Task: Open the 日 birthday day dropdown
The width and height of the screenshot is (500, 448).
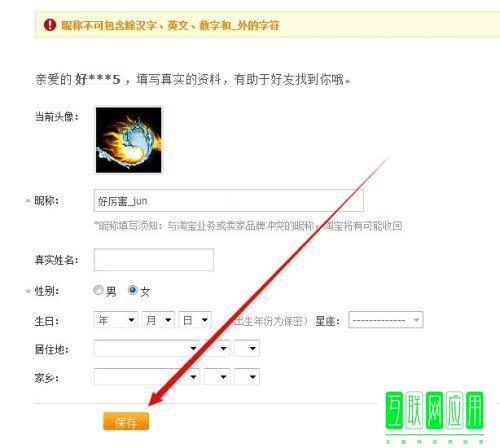Action: [x=195, y=320]
